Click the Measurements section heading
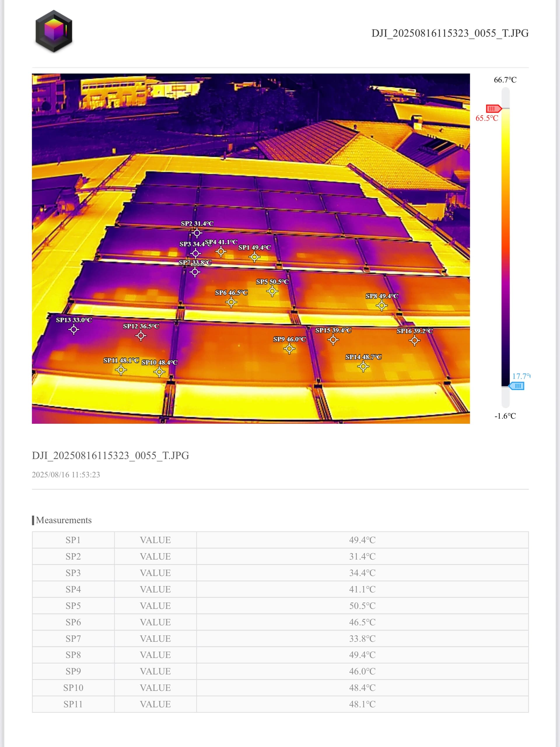The width and height of the screenshot is (560, 747). pos(64,520)
